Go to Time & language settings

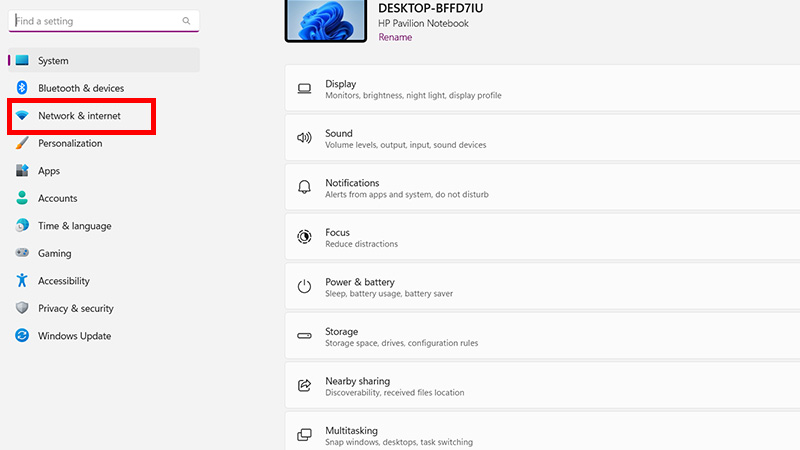tap(74, 226)
